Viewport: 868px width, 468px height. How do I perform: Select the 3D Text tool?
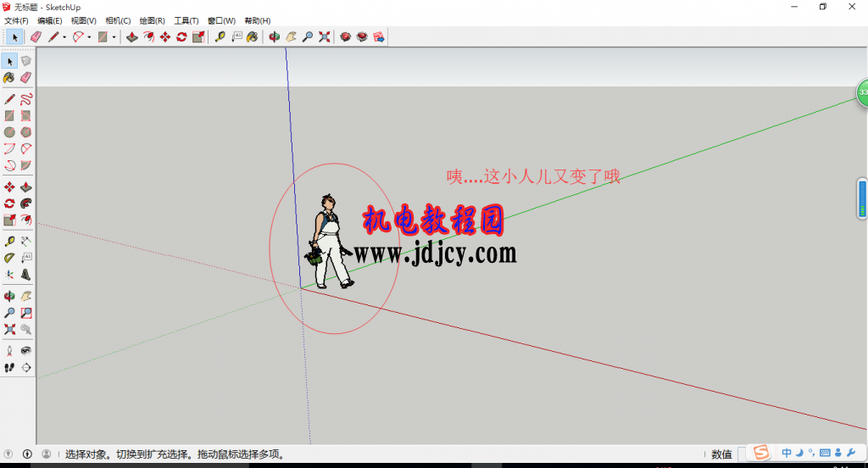[x=26, y=275]
